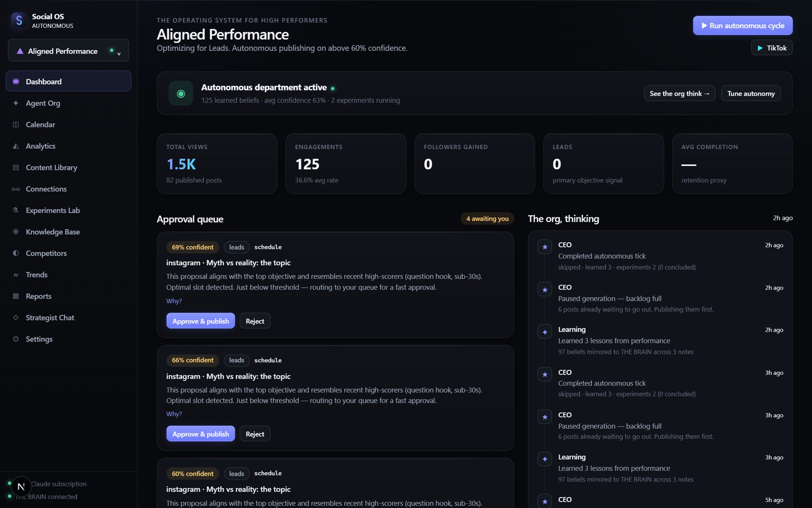Image resolution: width=812 pixels, height=508 pixels.
Task: Click star icon beside 3h ago Paused generation
Action: tap(545, 417)
